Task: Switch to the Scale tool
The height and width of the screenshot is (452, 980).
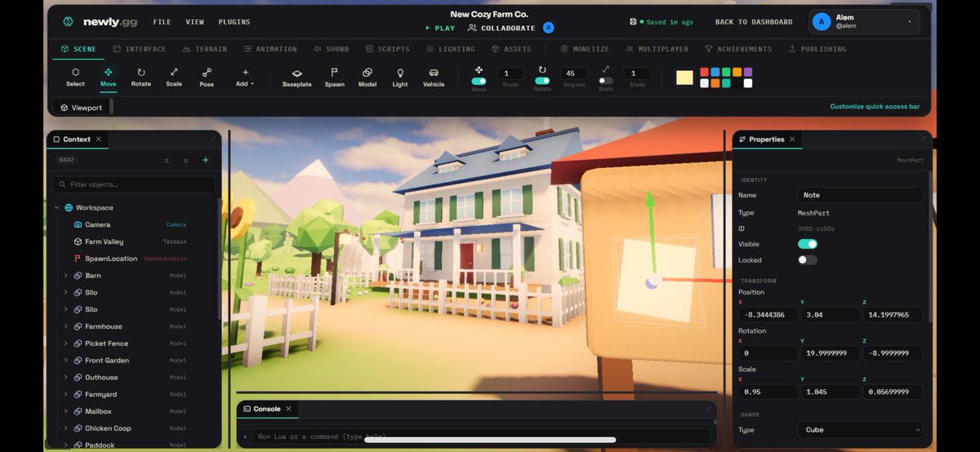Action: pyautogui.click(x=174, y=78)
